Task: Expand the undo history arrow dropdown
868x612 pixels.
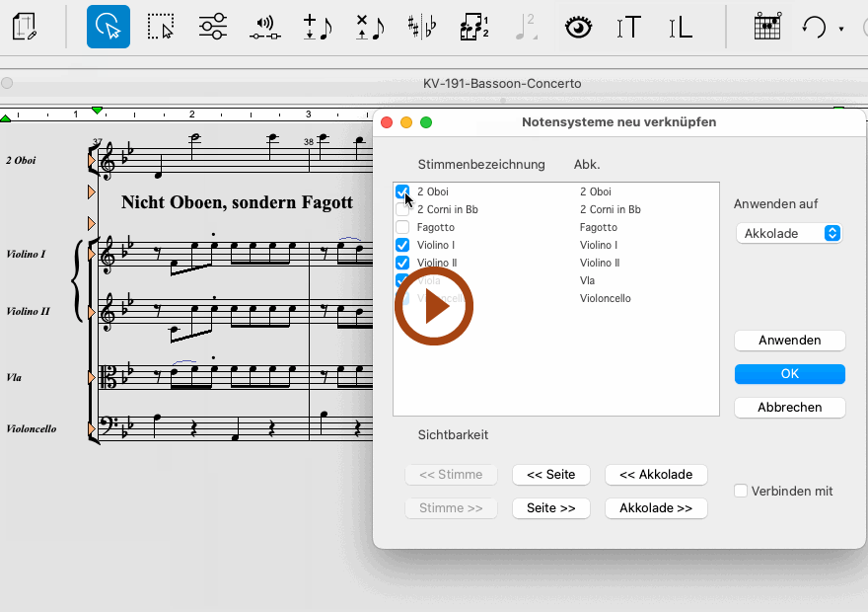Action: pyautogui.click(x=841, y=29)
